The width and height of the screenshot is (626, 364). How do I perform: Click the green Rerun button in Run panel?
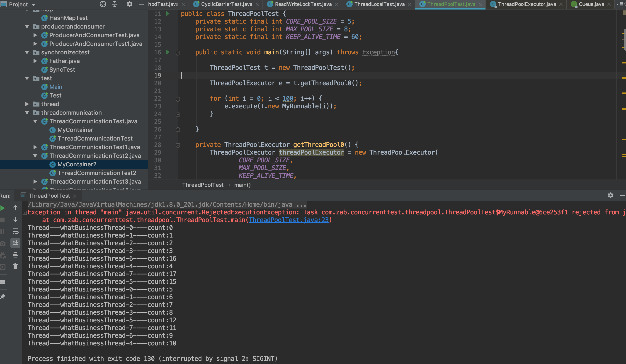point(2,208)
